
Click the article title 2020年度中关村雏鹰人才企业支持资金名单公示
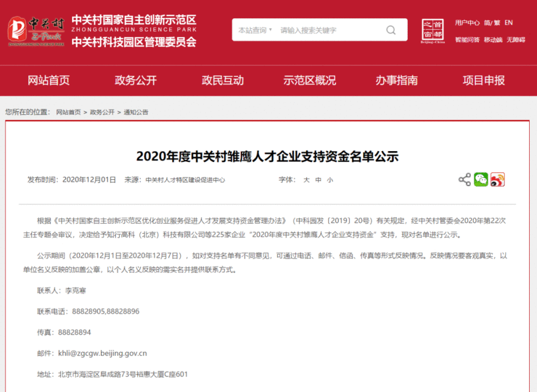tap(268, 157)
